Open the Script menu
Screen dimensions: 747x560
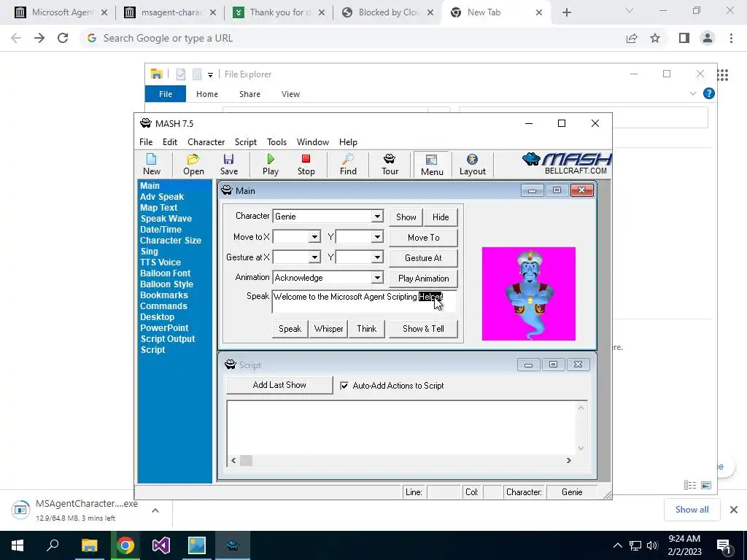245,142
